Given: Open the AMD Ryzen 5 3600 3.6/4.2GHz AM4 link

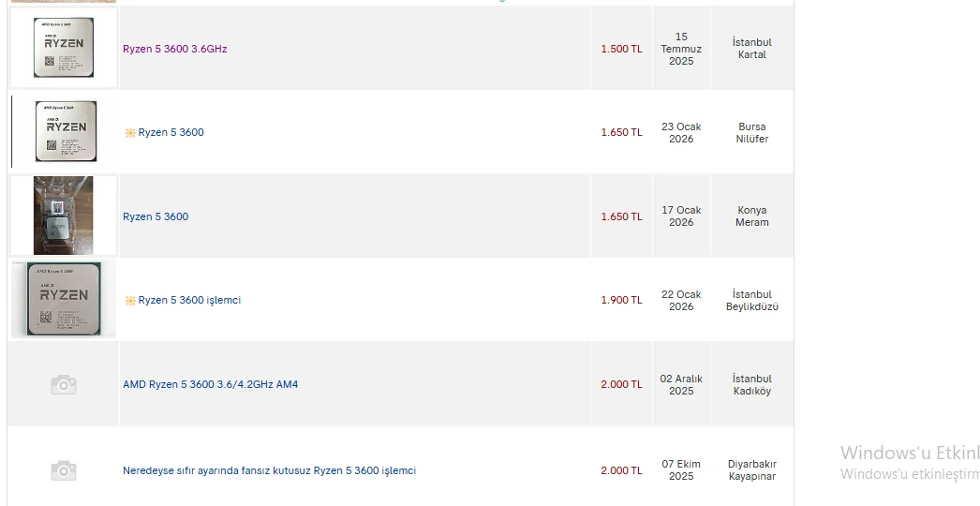Looking at the screenshot, I should (211, 385).
